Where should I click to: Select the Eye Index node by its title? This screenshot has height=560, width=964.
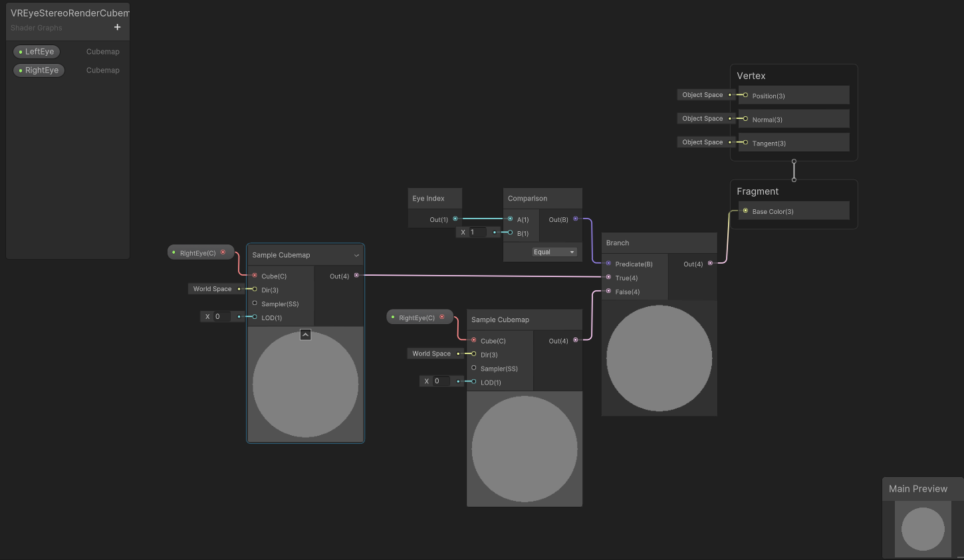point(428,199)
